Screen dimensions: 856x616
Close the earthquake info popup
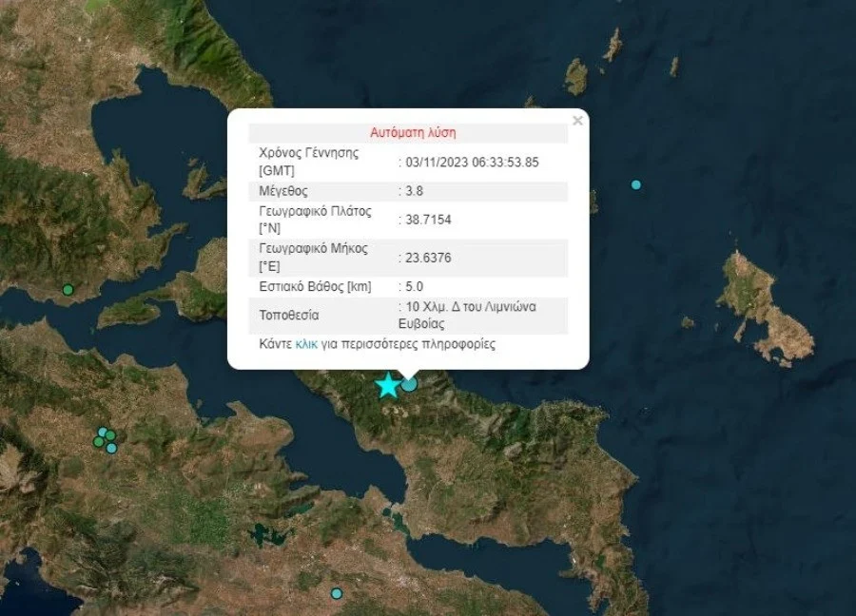[577, 121]
